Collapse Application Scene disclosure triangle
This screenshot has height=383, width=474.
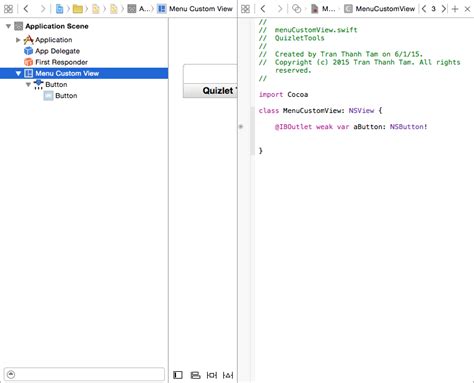point(8,26)
